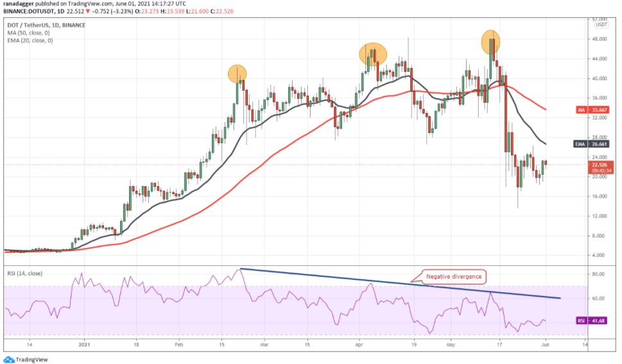Screen dimensions: 622x364
Task: Click the USDT currency label on price axis
Action: click(601, 24)
